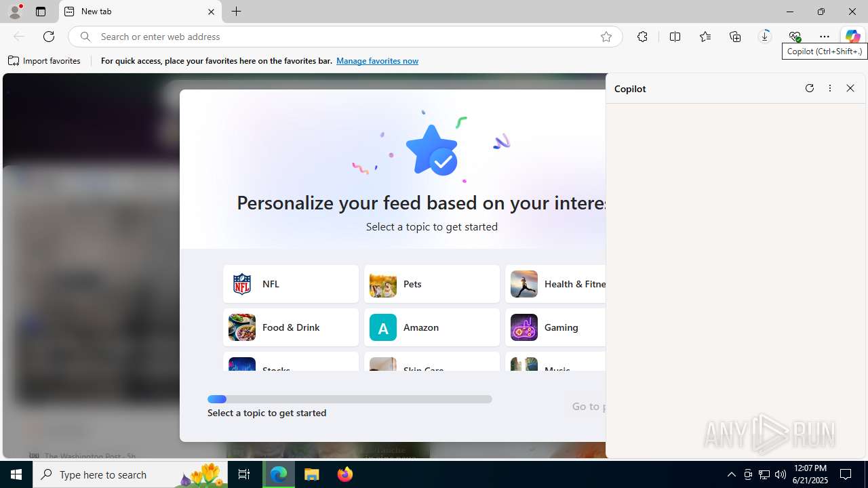Select the Food & Drink topic
868x488 pixels.
tap(291, 327)
